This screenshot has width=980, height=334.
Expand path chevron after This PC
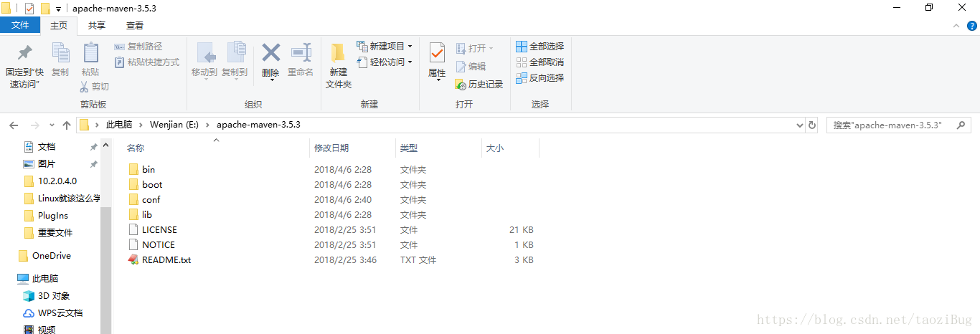point(141,125)
